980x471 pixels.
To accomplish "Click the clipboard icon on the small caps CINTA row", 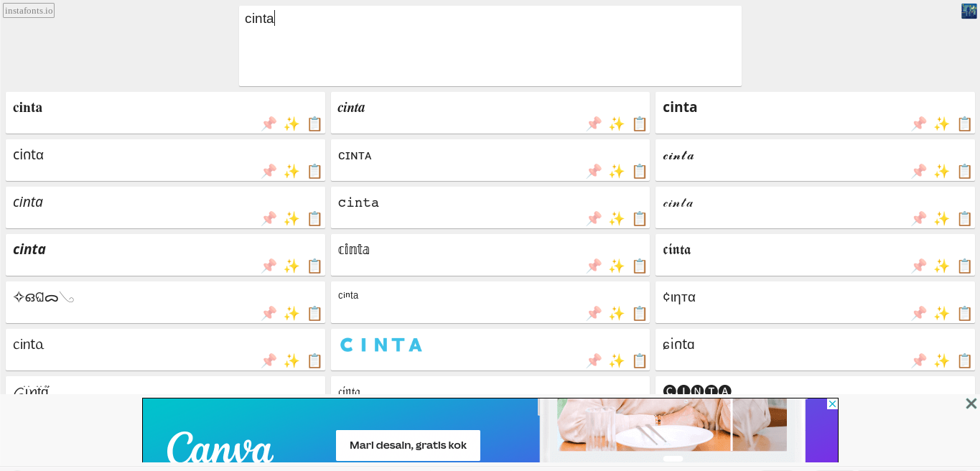I will 640,171.
